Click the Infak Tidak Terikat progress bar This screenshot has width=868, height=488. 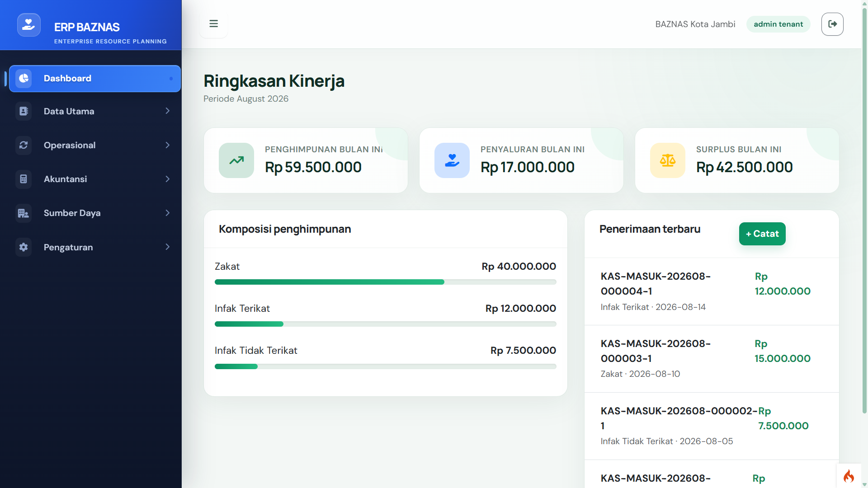[x=385, y=366]
